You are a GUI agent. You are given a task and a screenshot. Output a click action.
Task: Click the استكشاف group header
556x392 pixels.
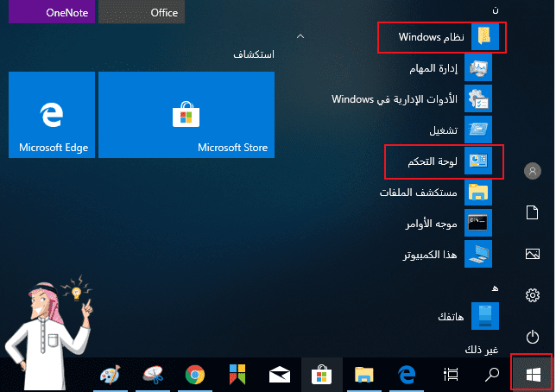coord(254,54)
